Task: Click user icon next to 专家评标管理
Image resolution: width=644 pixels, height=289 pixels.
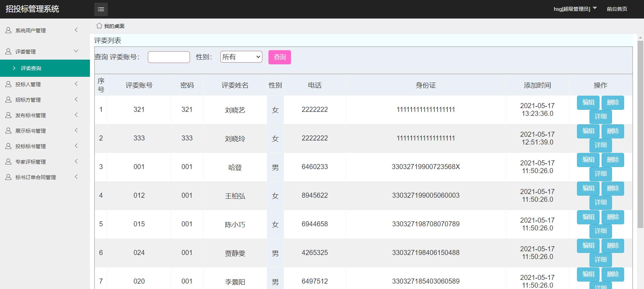Action: coord(8,162)
